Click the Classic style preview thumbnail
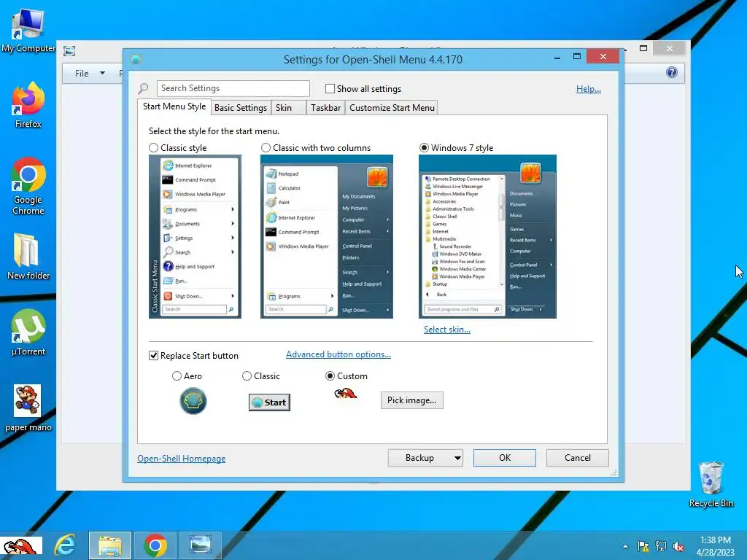 (195, 237)
